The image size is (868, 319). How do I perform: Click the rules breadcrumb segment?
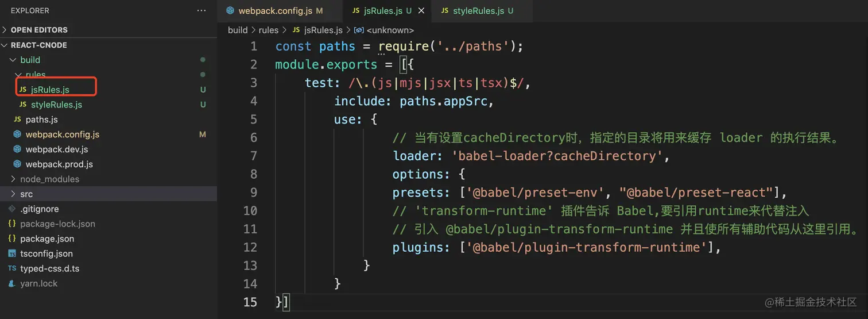tap(268, 30)
